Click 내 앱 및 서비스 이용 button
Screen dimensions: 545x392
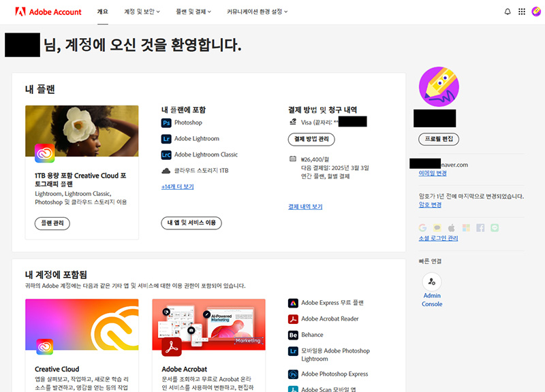(191, 223)
